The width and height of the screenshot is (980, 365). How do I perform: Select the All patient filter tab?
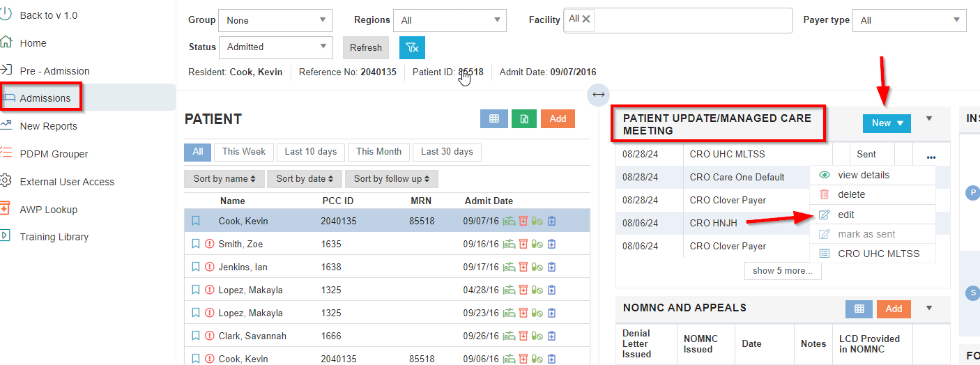point(198,152)
